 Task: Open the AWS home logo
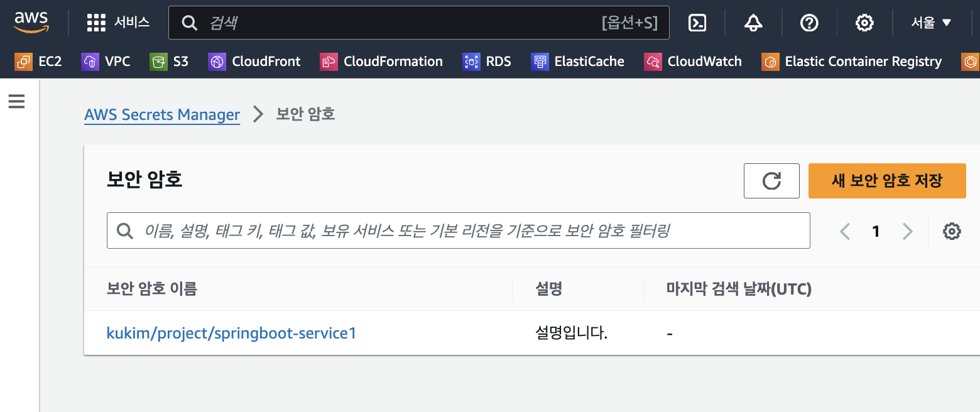pyautogui.click(x=31, y=23)
